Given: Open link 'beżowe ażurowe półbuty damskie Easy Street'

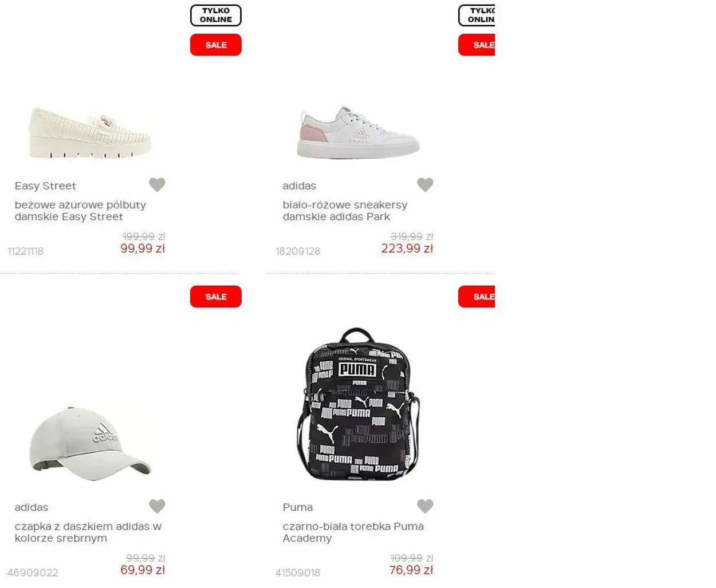Looking at the screenshot, I should click(80, 211).
